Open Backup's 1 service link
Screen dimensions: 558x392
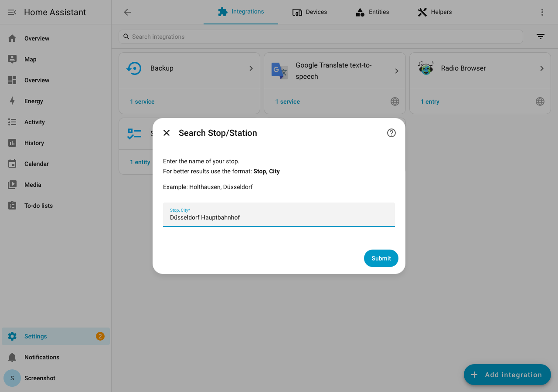[x=142, y=101]
